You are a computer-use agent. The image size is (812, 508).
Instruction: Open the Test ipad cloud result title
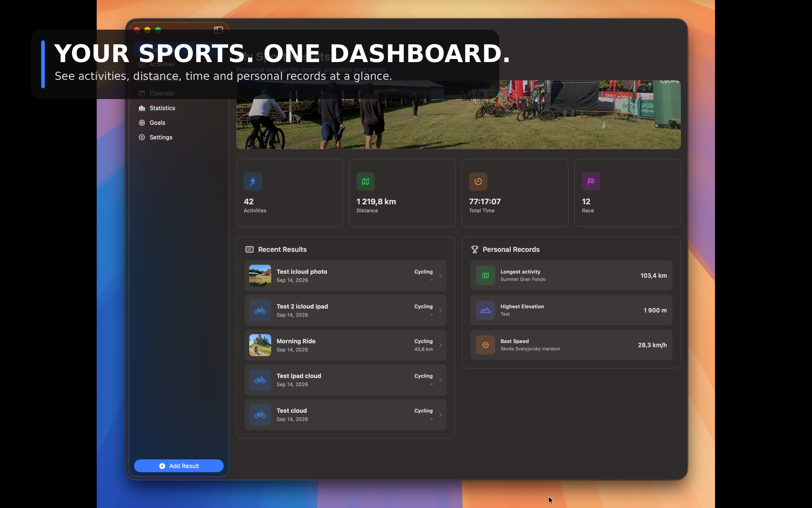coord(299,376)
